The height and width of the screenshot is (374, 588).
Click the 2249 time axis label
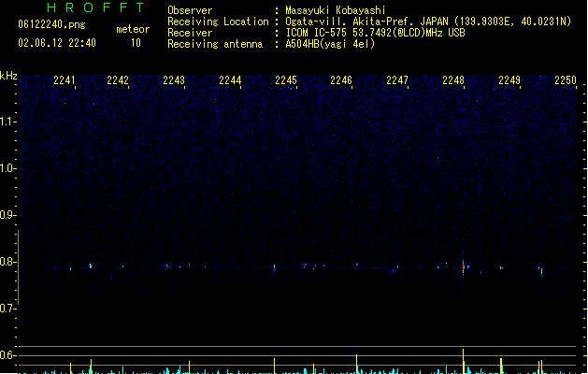[x=509, y=80]
